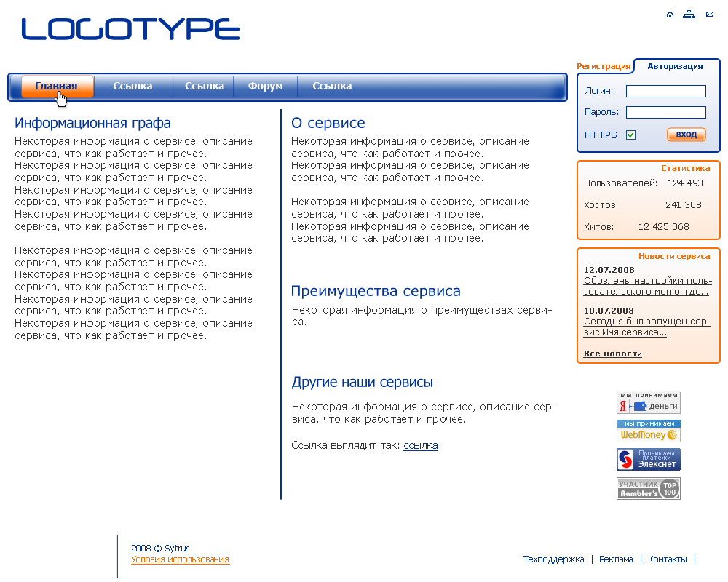The height and width of the screenshot is (582, 728).
Task: Click the LOGOTYPE logo
Action: [130, 29]
